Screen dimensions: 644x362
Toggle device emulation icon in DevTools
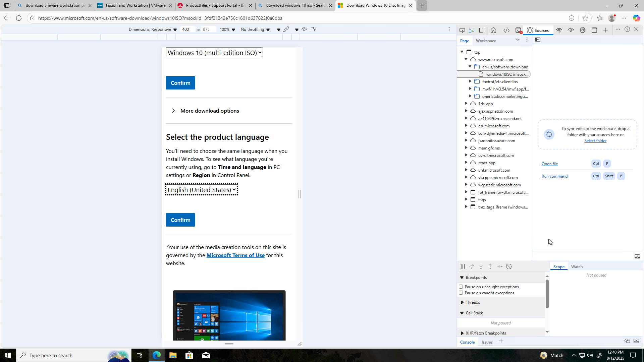[x=471, y=30]
